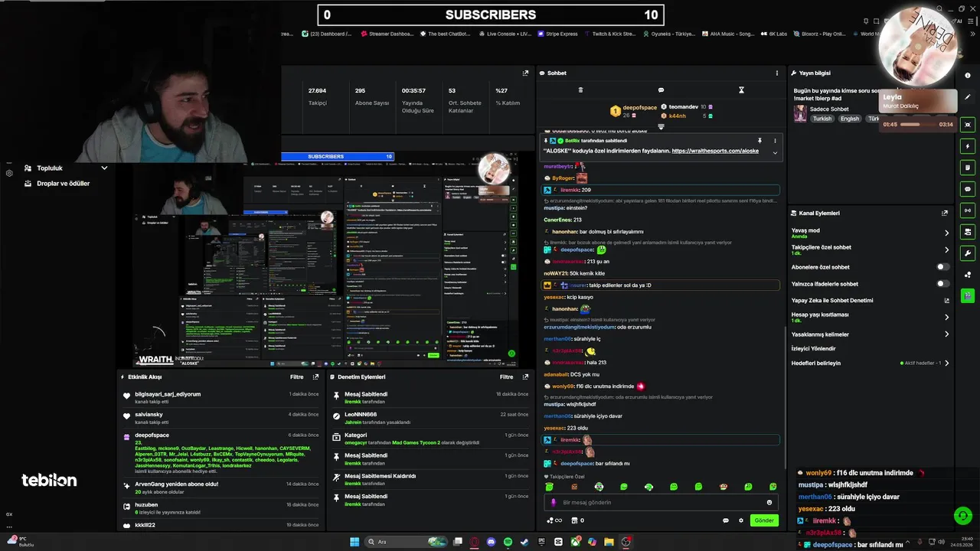Click the channel points infinity icon
Screen dimensions: 980x551
click(x=554, y=520)
